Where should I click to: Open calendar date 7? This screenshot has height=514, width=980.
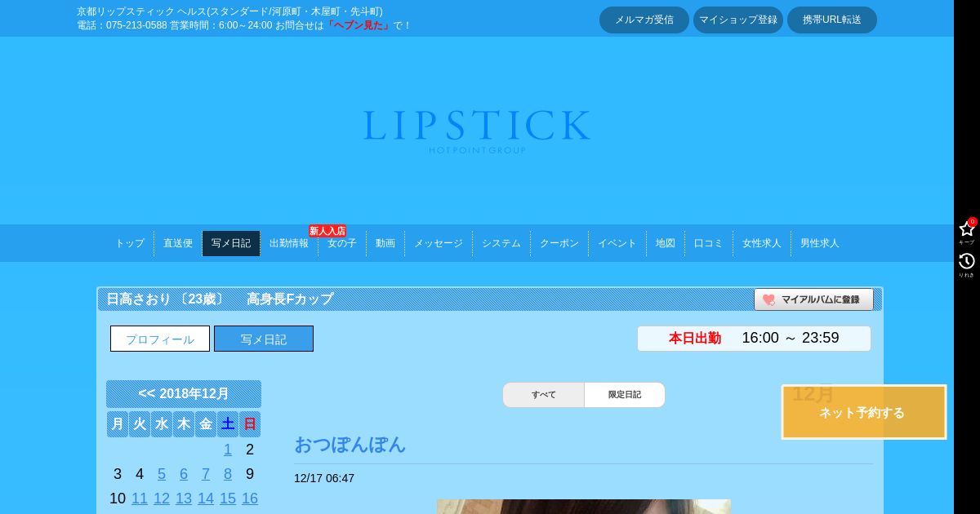206,474
